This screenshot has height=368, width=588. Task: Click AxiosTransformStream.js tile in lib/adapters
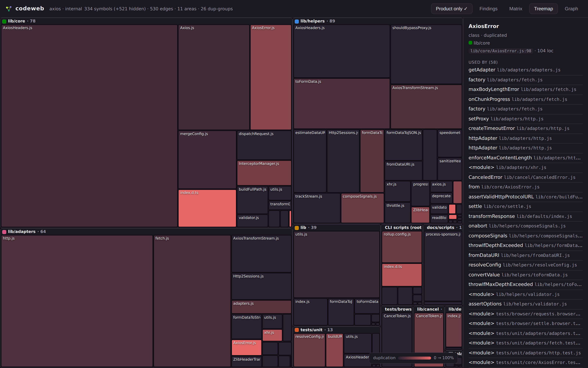point(261,254)
